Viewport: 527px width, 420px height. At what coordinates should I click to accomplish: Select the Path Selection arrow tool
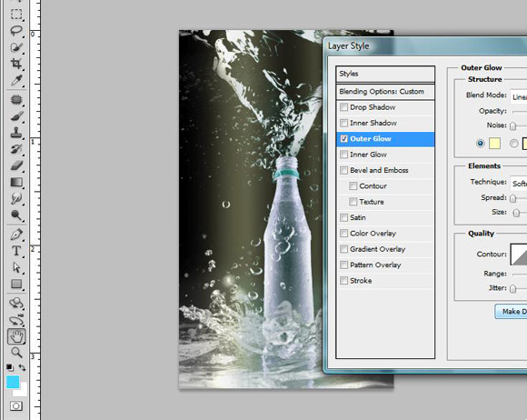coord(16,267)
